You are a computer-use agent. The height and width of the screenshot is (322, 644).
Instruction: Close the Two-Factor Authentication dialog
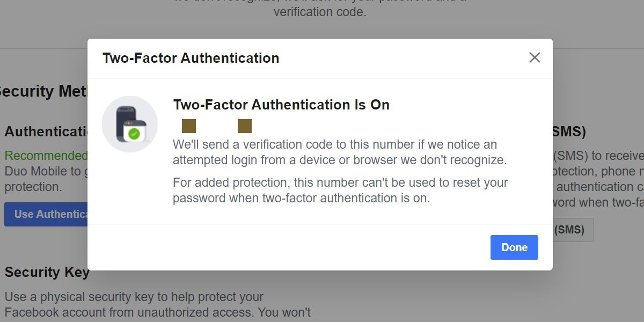(534, 58)
